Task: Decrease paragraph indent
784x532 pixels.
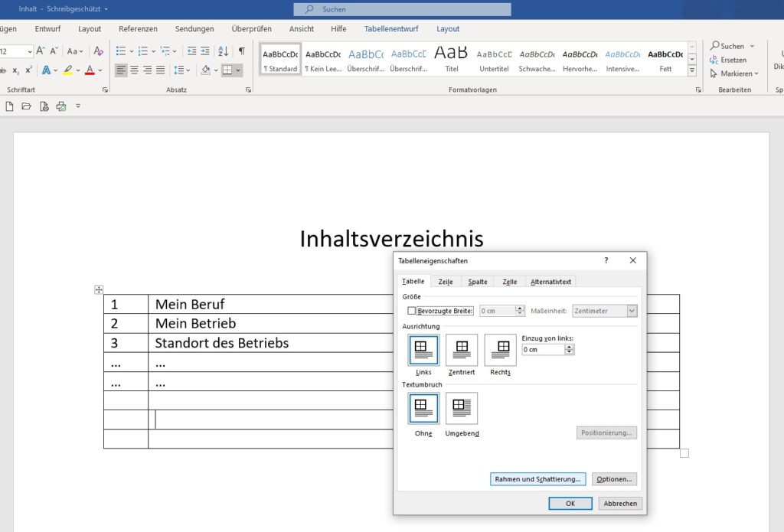Action: point(191,51)
